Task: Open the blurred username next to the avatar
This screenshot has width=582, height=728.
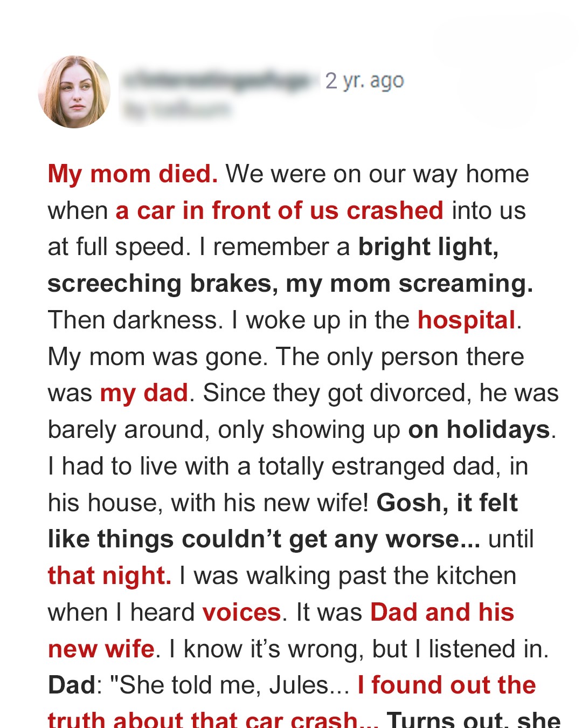Action: 220,81
